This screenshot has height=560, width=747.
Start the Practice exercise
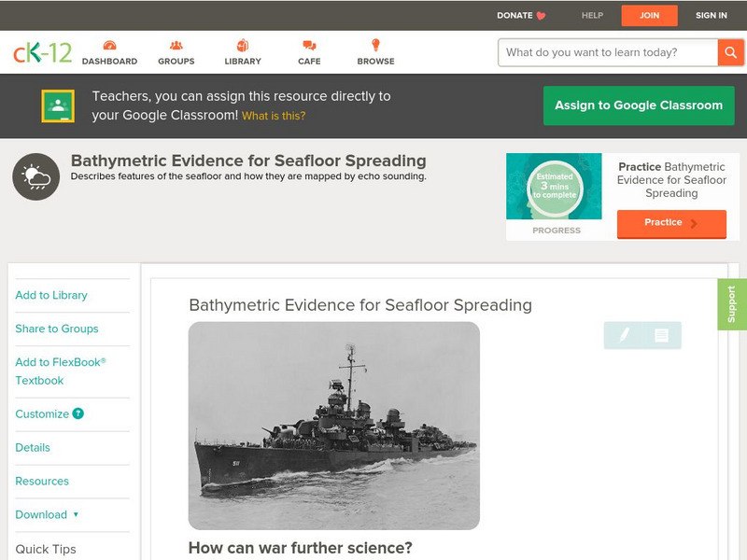click(670, 223)
